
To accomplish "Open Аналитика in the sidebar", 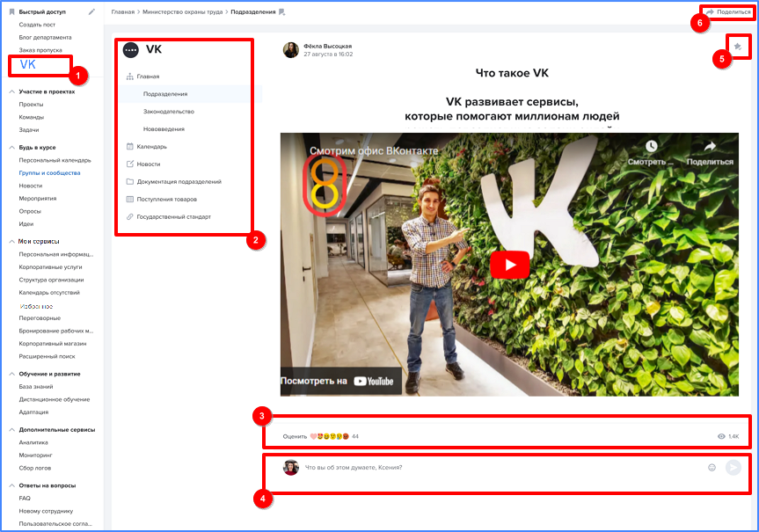I will 33,442.
